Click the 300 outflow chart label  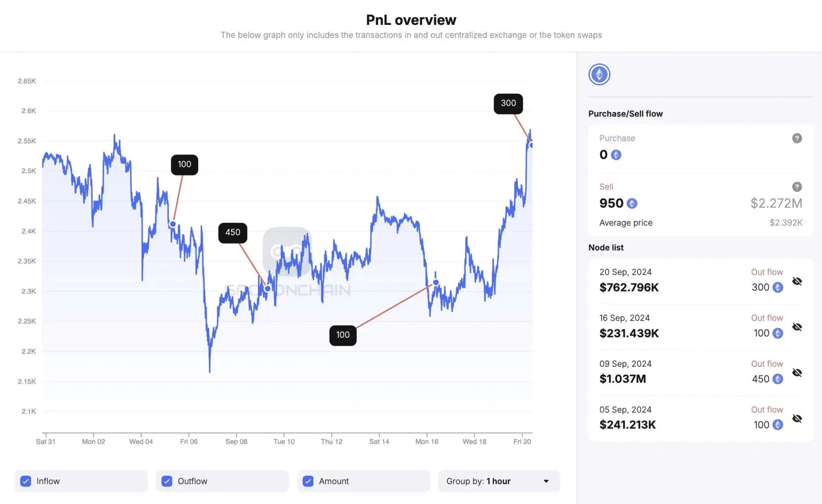tap(508, 104)
